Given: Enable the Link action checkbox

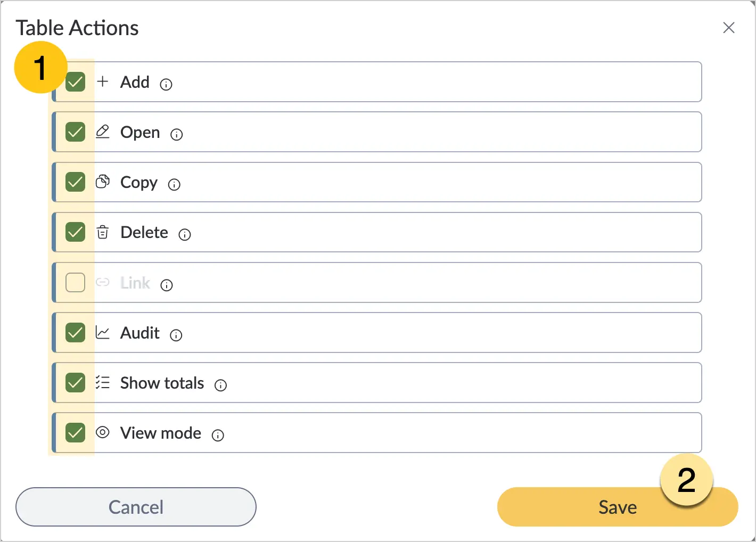Looking at the screenshot, I should click(75, 282).
